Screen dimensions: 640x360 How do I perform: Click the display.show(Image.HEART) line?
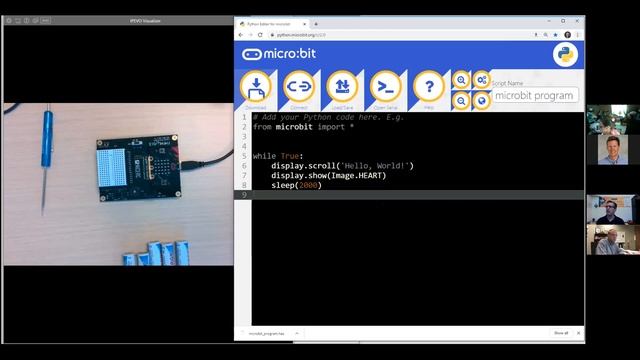pos(329,176)
